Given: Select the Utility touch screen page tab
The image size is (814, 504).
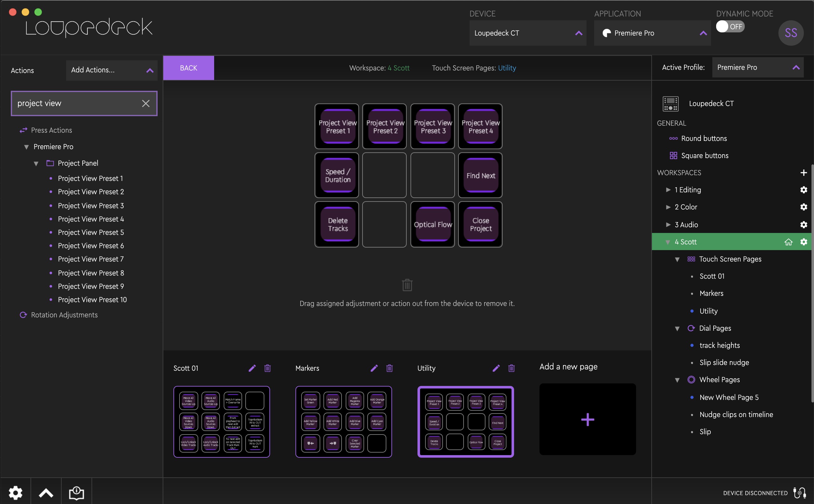Looking at the screenshot, I should [x=427, y=368].
